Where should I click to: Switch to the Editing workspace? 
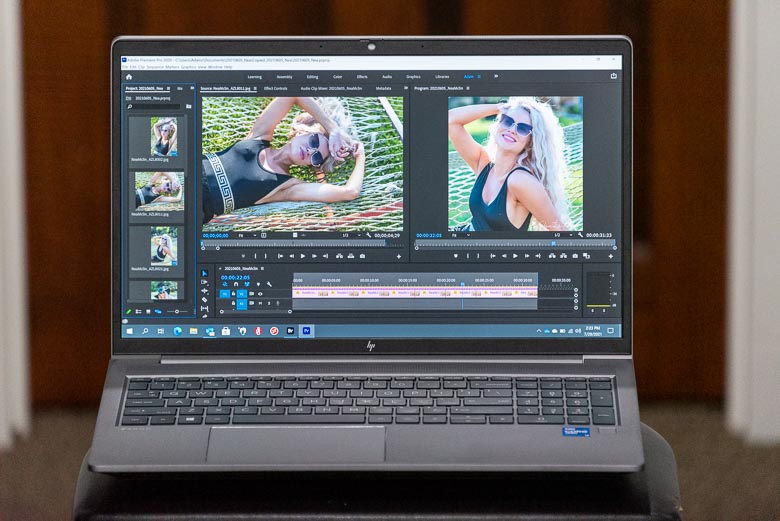(x=312, y=77)
